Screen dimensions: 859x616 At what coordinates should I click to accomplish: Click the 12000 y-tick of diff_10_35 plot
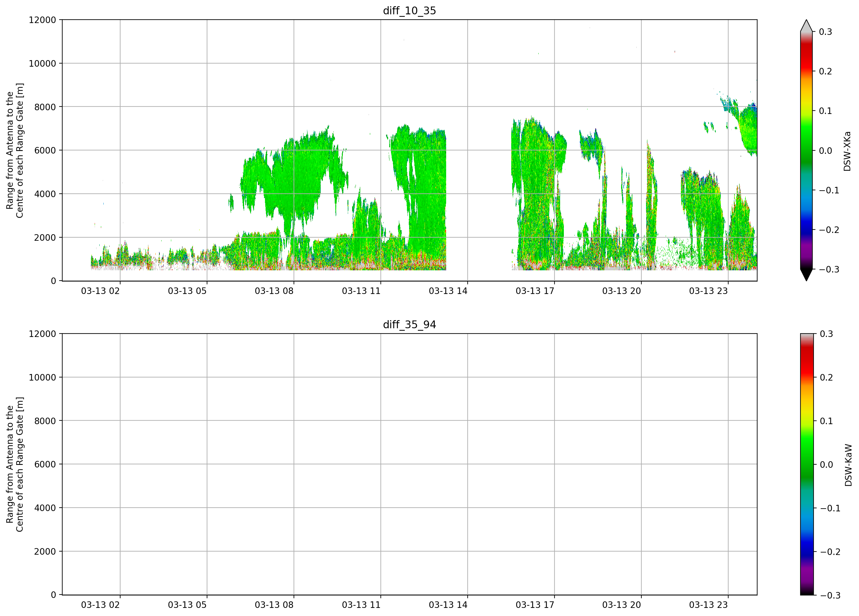(42, 20)
